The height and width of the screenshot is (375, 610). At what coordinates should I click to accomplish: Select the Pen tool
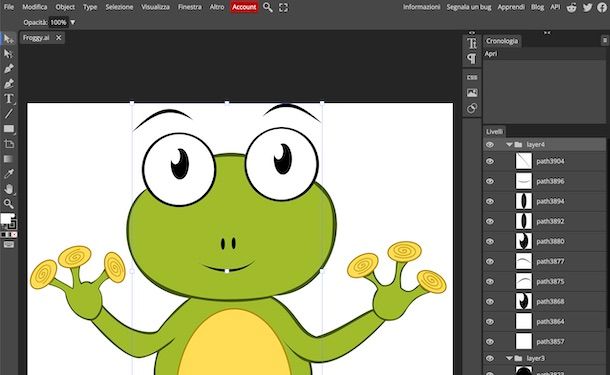tap(9, 68)
